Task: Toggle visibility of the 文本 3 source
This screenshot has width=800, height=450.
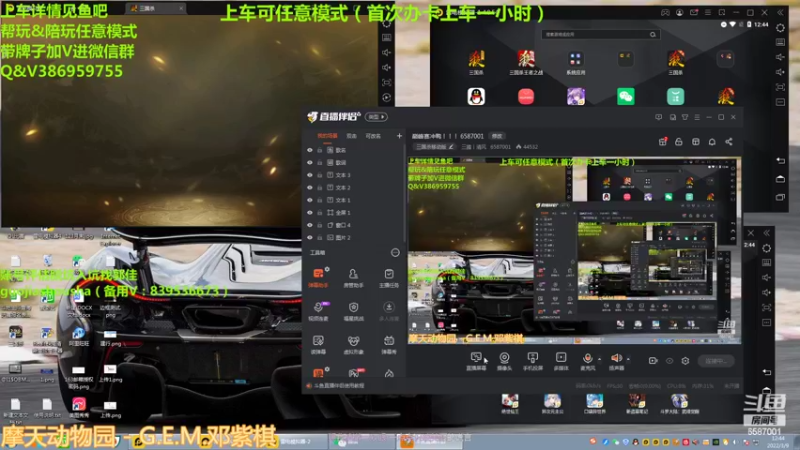Action: click(x=310, y=175)
